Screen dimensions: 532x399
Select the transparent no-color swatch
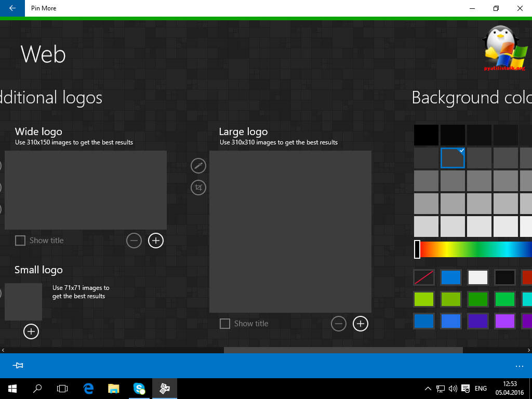(x=424, y=277)
